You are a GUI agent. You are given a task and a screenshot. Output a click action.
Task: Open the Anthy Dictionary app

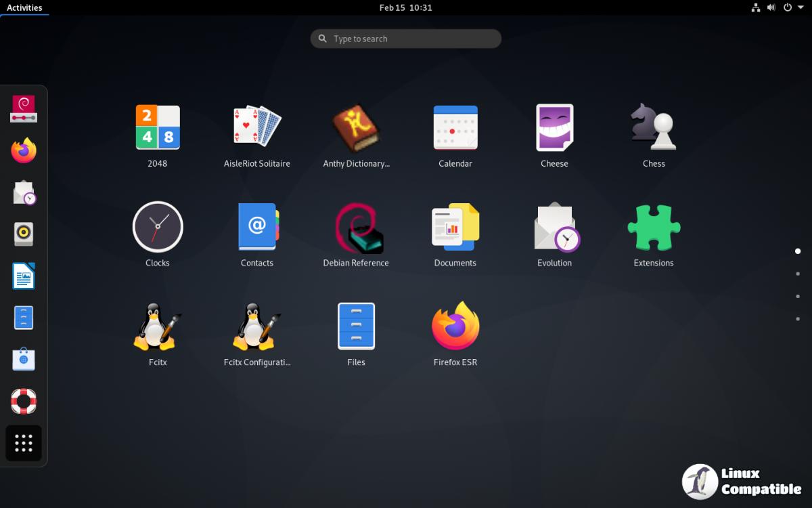[x=356, y=128]
